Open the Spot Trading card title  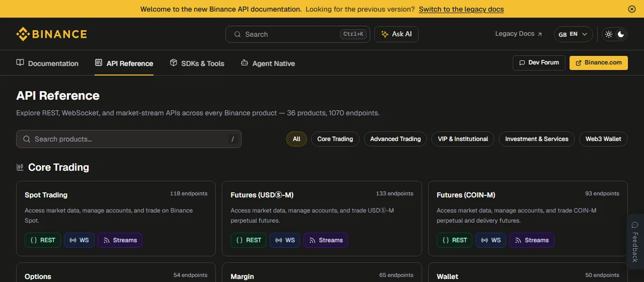pyautogui.click(x=46, y=195)
